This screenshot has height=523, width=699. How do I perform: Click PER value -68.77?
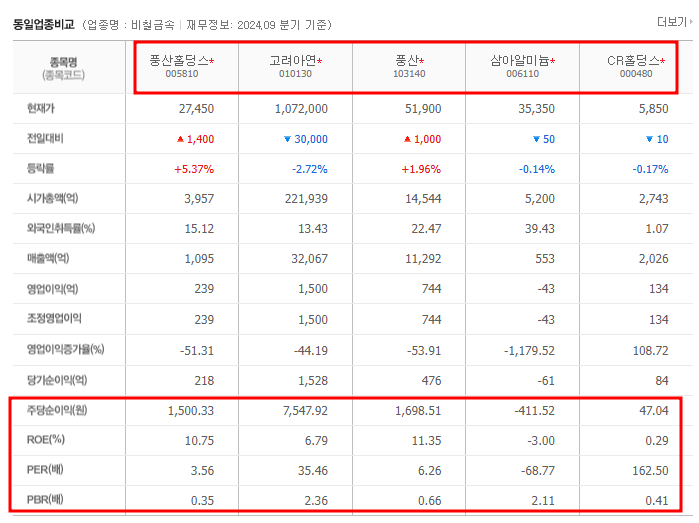(x=538, y=471)
